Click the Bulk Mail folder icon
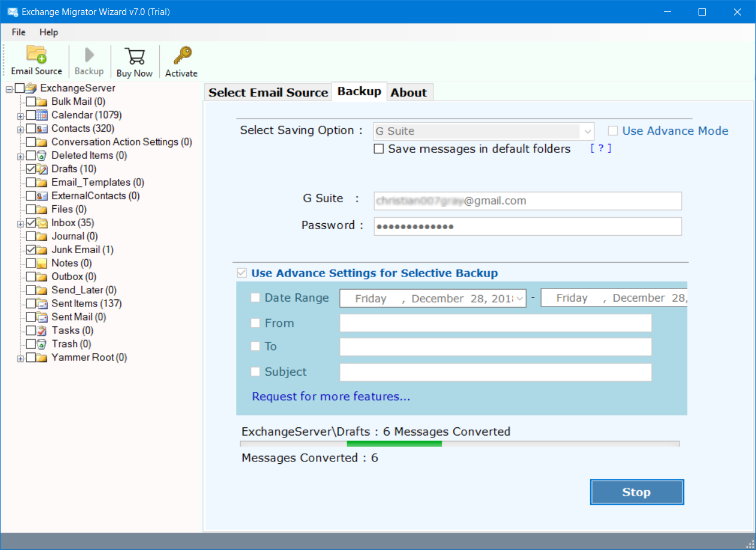 pos(42,101)
